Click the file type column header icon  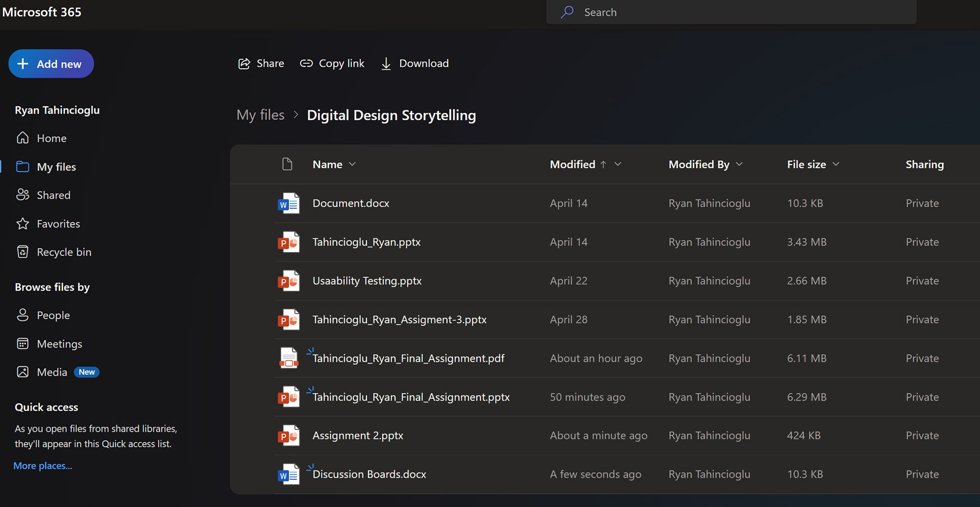point(287,164)
